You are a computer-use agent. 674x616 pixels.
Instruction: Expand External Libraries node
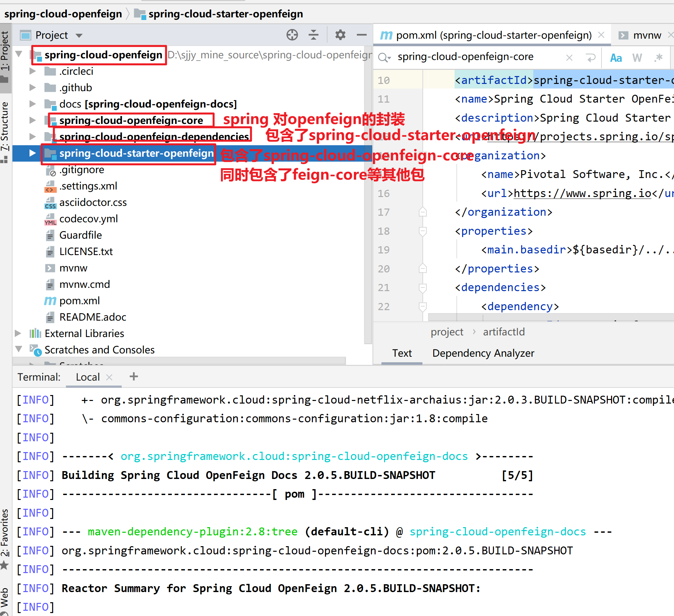pos(18,333)
